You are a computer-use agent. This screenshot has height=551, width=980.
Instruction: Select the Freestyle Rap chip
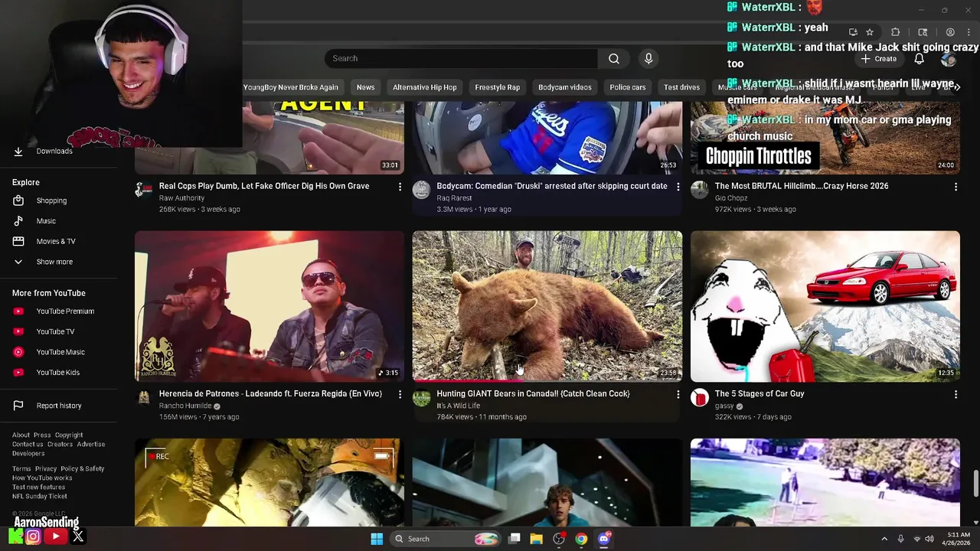(x=498, y=87)
